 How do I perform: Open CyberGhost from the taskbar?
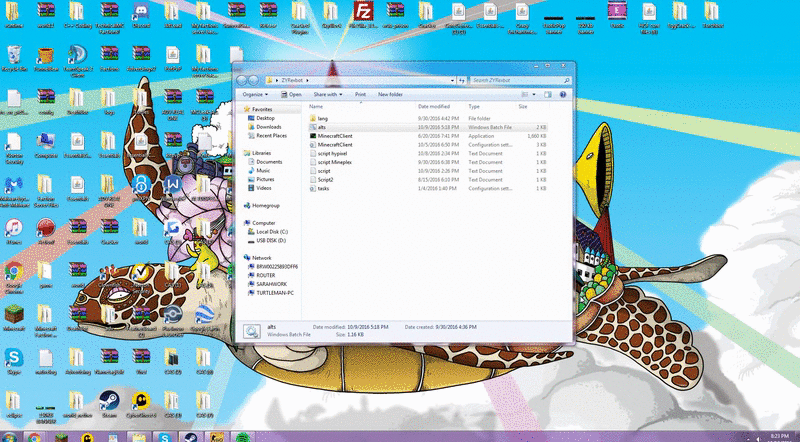pyautogui.click(x=87, y=437)
